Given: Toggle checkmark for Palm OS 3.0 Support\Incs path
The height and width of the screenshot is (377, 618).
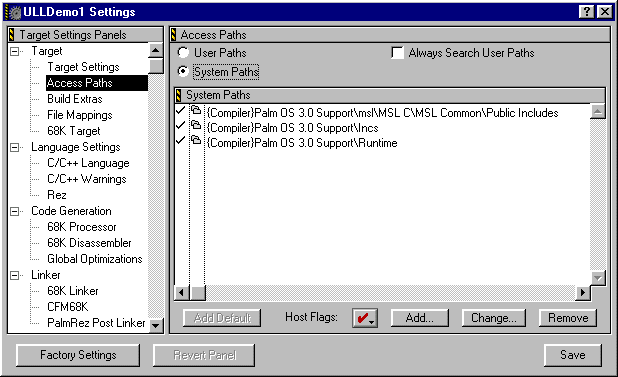Looking at the screenshot, I should click(181, 126).
